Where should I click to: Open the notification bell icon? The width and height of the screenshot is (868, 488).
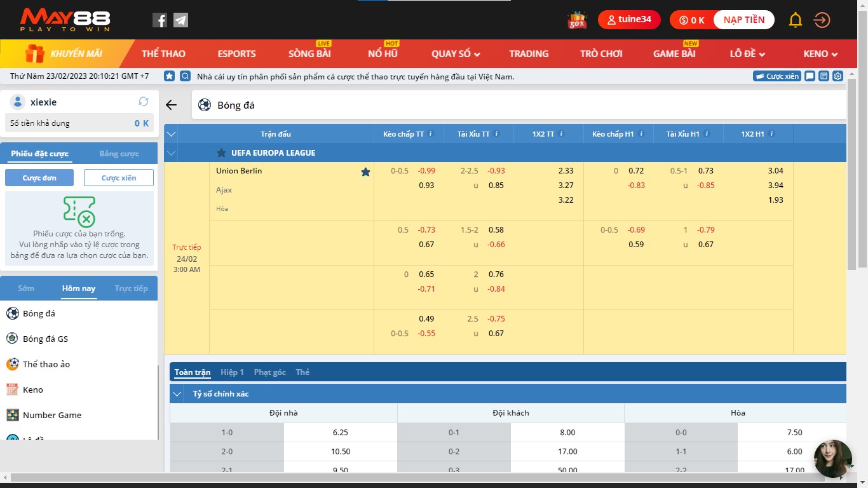pyautogui.click(x=795, y=20)
